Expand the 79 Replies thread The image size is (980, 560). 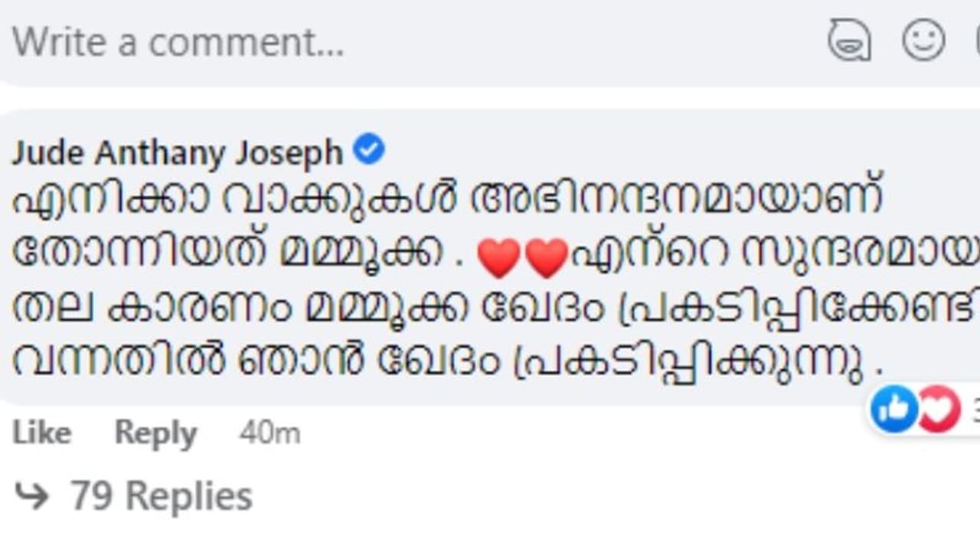[161, 496]
